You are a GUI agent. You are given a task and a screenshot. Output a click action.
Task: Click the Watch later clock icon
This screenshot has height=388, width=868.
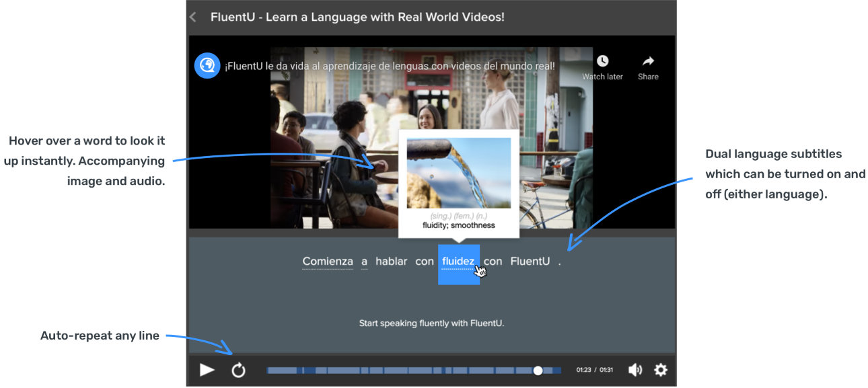tap(602, 61)
